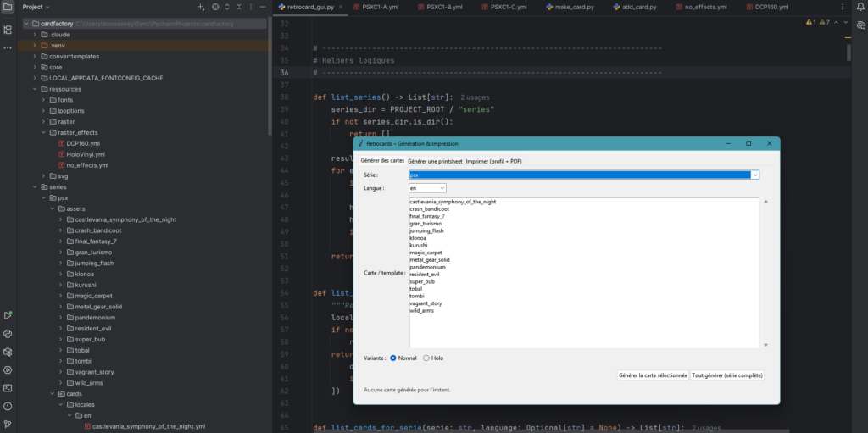Viewport: 868px width, 433px height.
Task: Collapse the psx folder in tree
Action: (44, 197)
